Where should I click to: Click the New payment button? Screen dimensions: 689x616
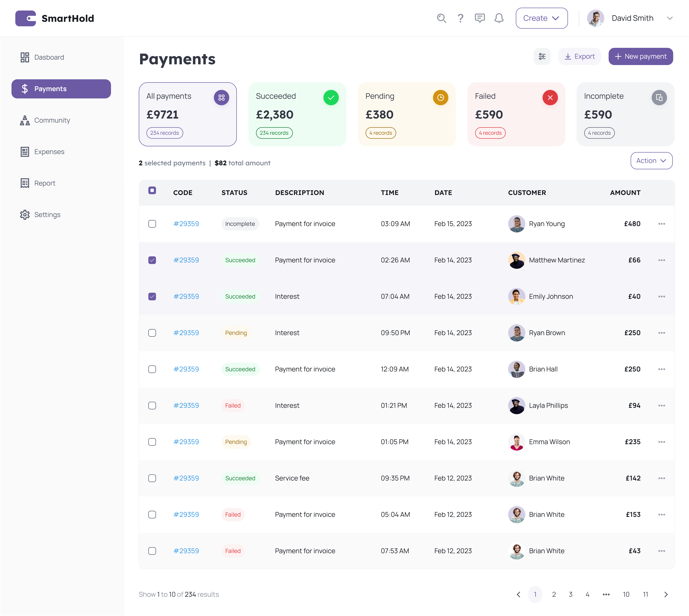coord(641,57)
